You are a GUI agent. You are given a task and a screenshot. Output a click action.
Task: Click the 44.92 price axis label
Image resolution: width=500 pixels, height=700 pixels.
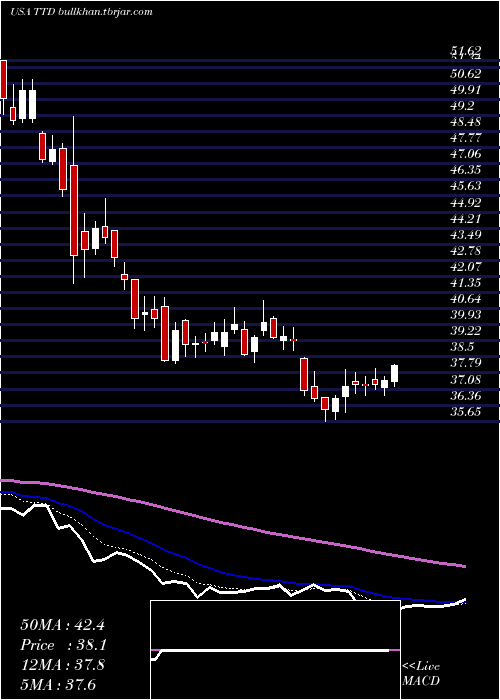click(x=466, y=203)
